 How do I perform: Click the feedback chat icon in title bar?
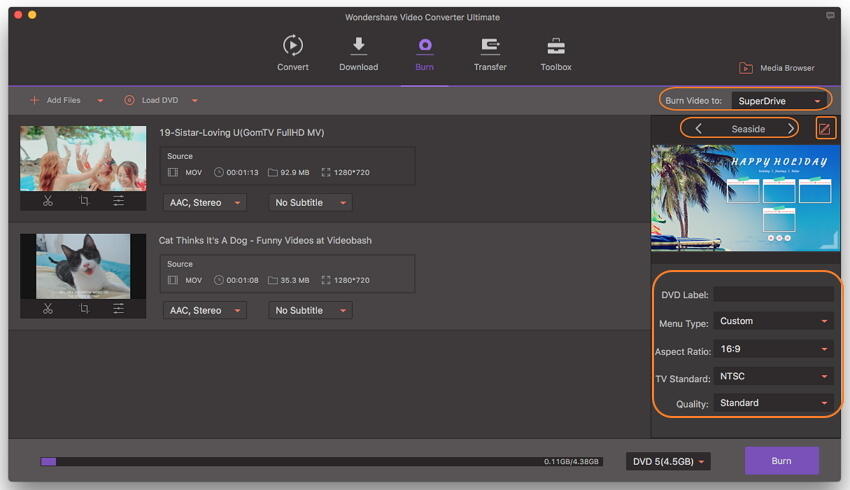pyautogui.click(x=830, y=16)
